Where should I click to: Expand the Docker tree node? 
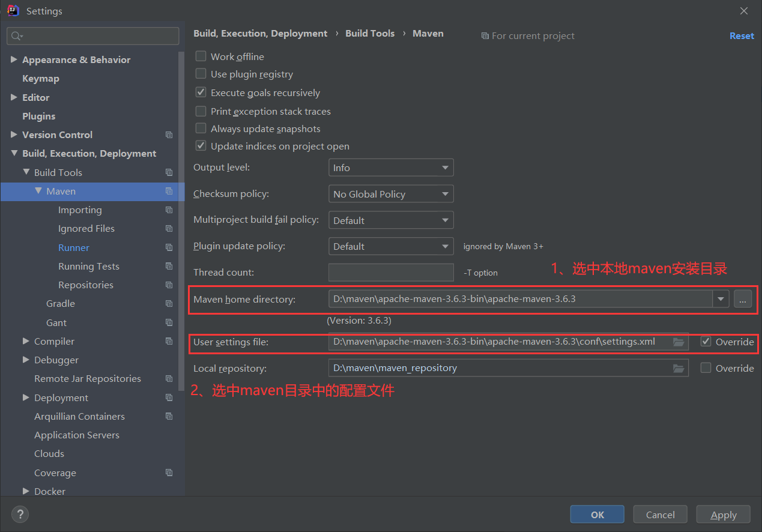26,491
